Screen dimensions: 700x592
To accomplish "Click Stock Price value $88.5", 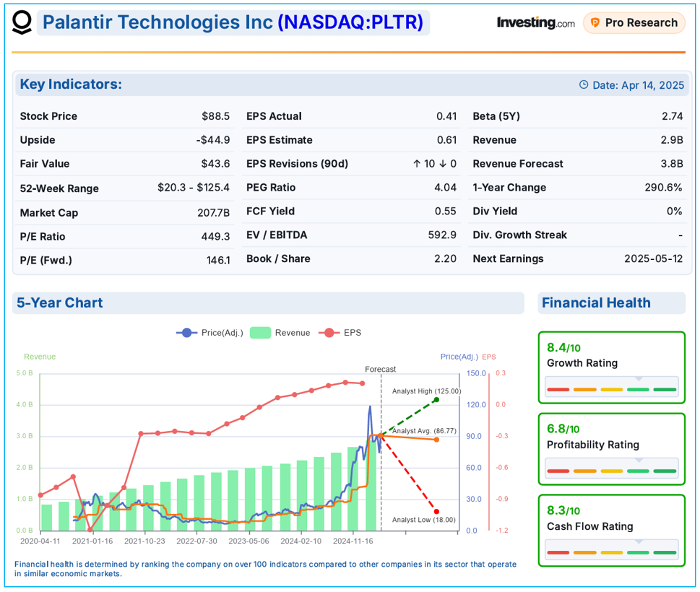I will (215, 116).
